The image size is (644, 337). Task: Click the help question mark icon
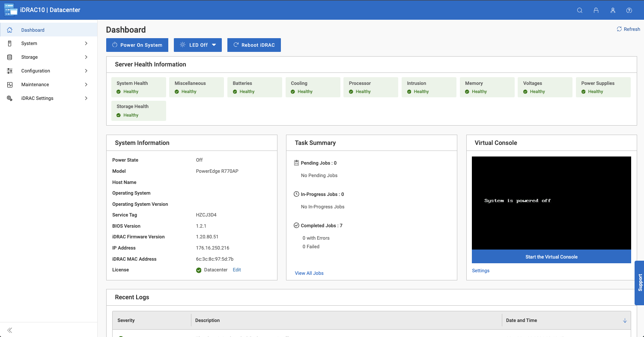point(629,10)
